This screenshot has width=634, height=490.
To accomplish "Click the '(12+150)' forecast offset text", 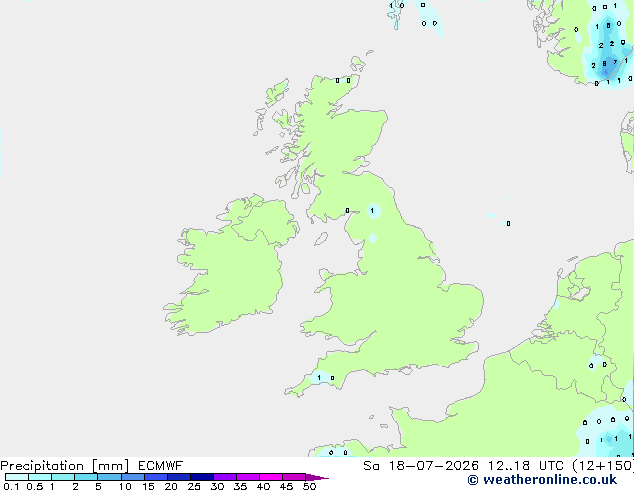I will click(x=603, y=466).
